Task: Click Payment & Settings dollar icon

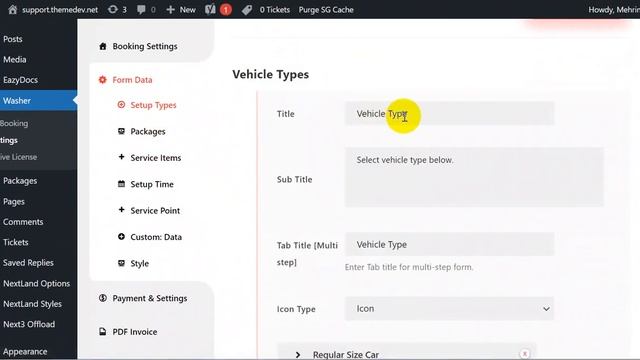Action: pyautogui.click(x=103, y=298)
